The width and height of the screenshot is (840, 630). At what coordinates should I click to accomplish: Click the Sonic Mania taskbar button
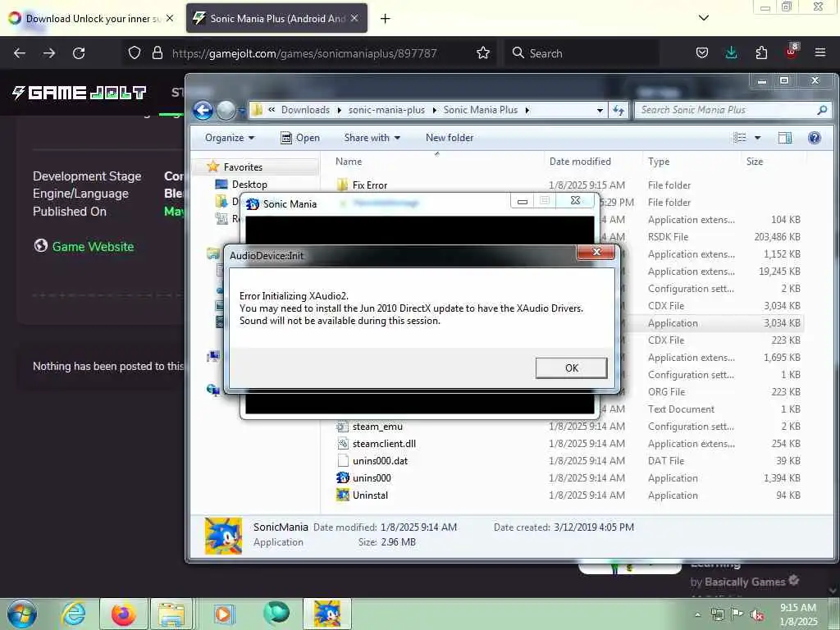click(x=326, y=614)
